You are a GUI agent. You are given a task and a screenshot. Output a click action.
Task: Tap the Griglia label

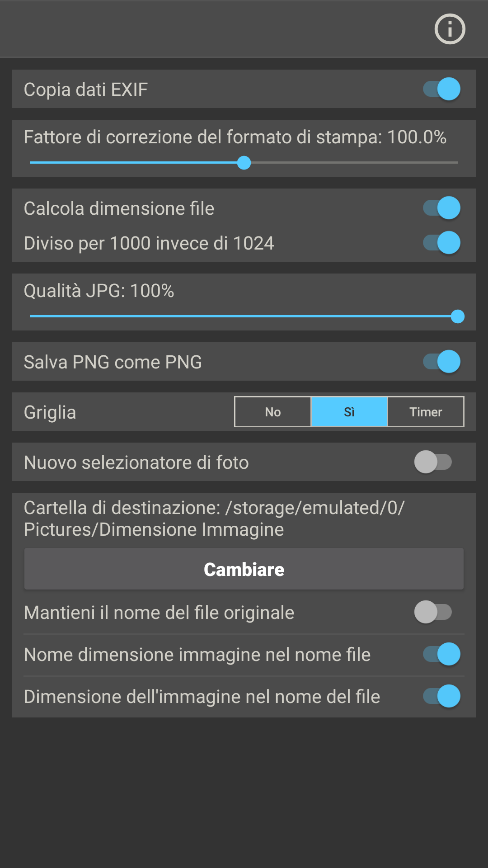[x=50, y=412]
